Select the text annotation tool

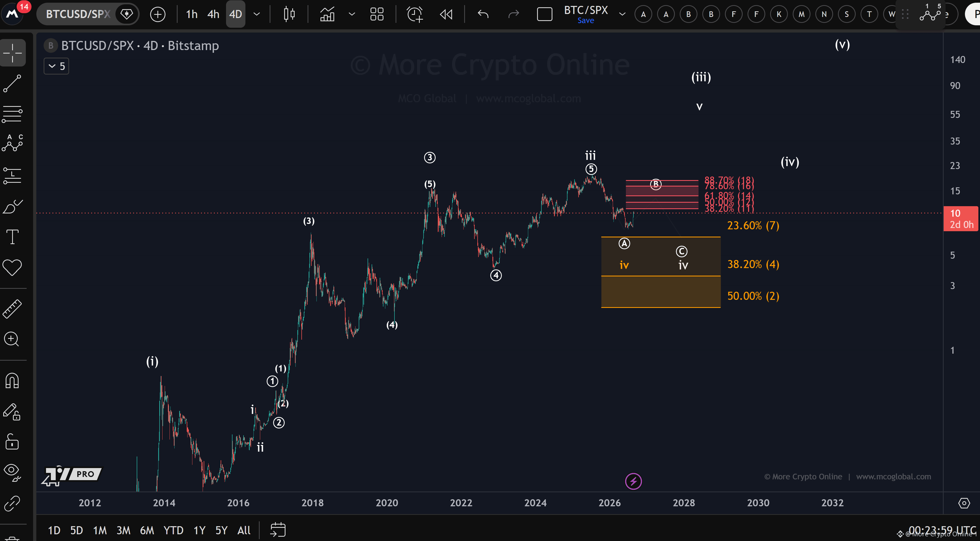point(13,237)
